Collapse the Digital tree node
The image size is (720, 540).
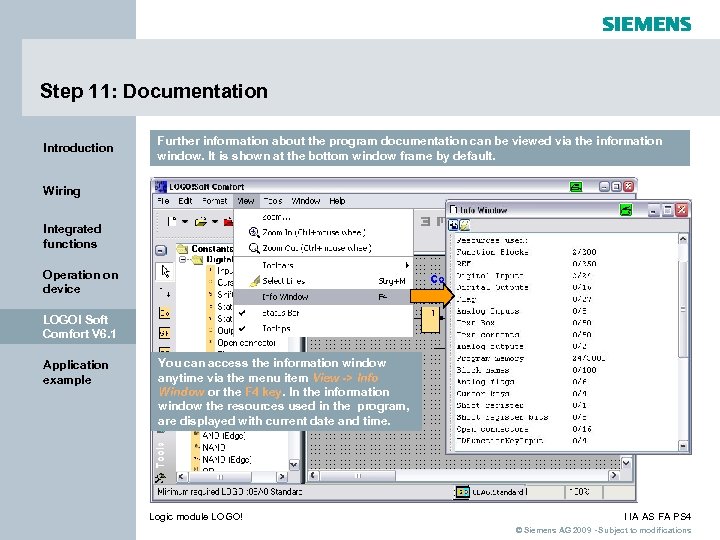(183, 259)
